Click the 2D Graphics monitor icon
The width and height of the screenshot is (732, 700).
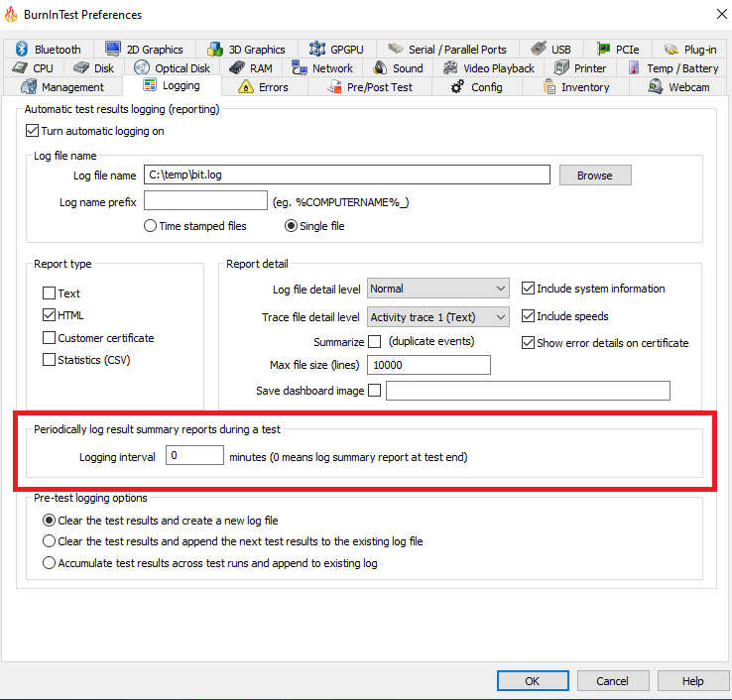(113, 49)
